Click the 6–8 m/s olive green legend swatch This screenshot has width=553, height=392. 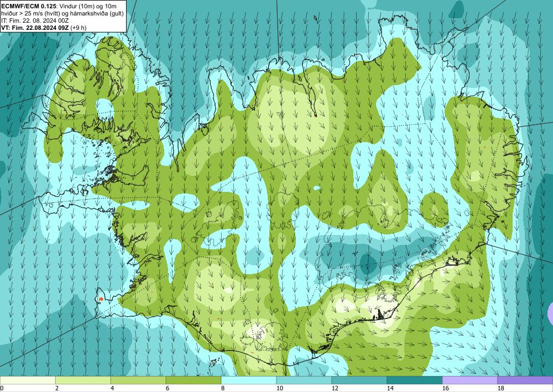193,380
